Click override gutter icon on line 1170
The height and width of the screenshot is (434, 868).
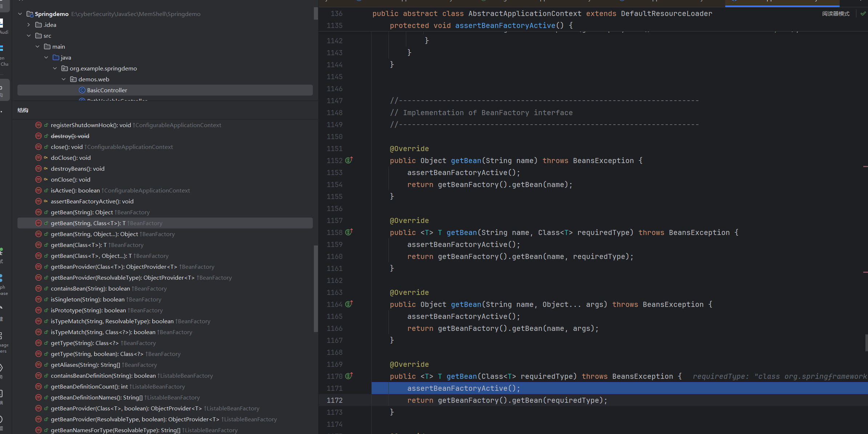coord(349,376)
